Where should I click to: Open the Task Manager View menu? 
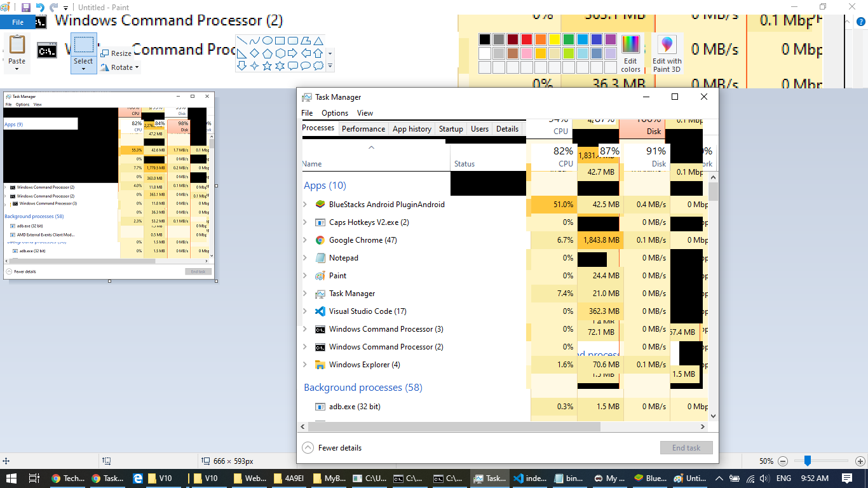(x=365, y=113)
